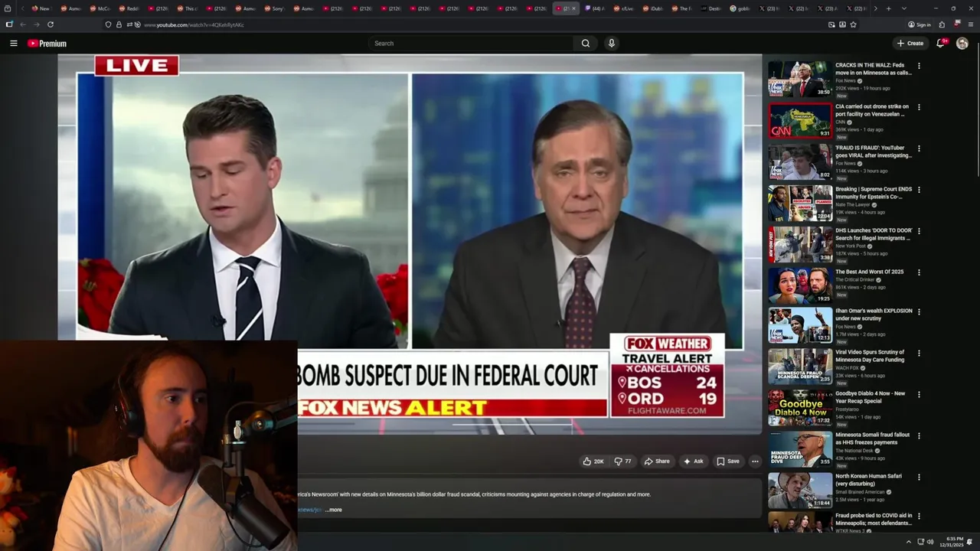Open extensions icon in browser toolbar
The height and width of the screenshot is (551, 980).
(x=942, y=24)
